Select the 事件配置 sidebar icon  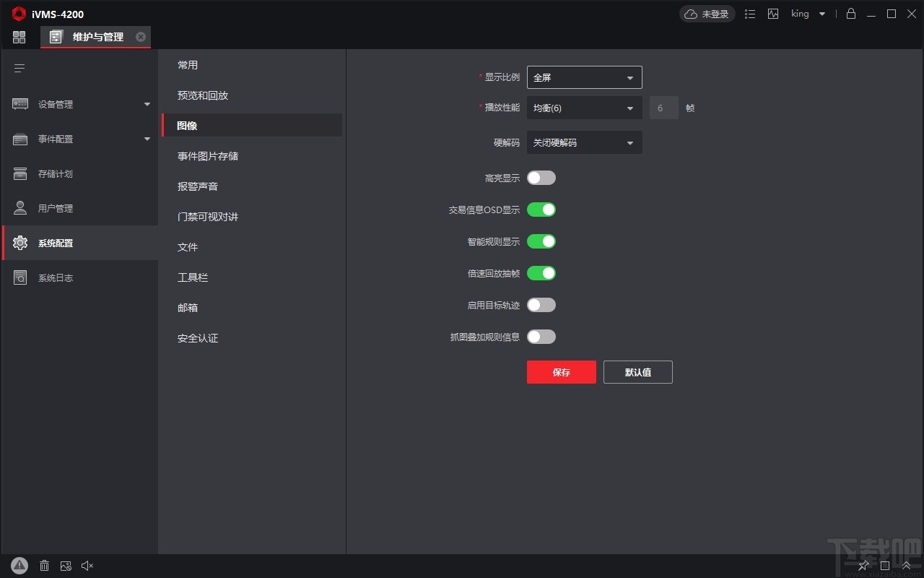(x=19, y=139)
